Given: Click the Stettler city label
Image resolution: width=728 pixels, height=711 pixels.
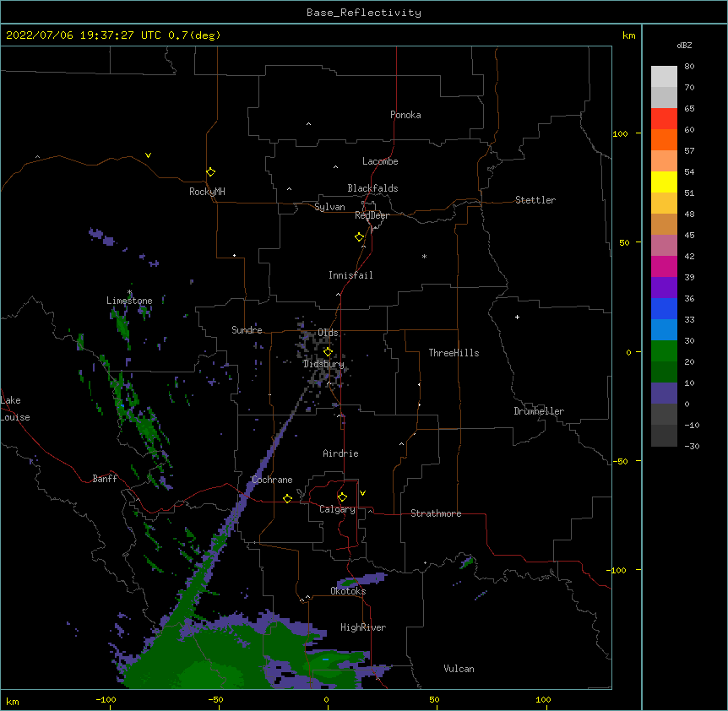Looking at the screenshot, I should 535,200.
